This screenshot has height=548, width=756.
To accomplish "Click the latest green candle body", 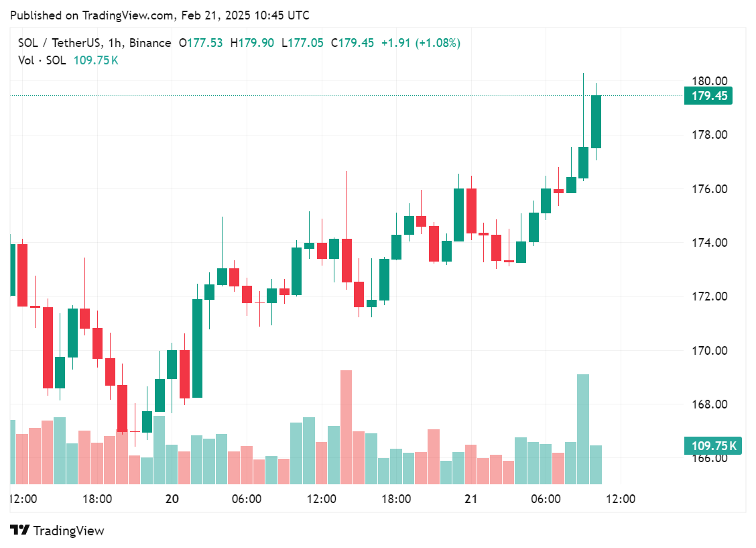I will click(x=596, y=121).
